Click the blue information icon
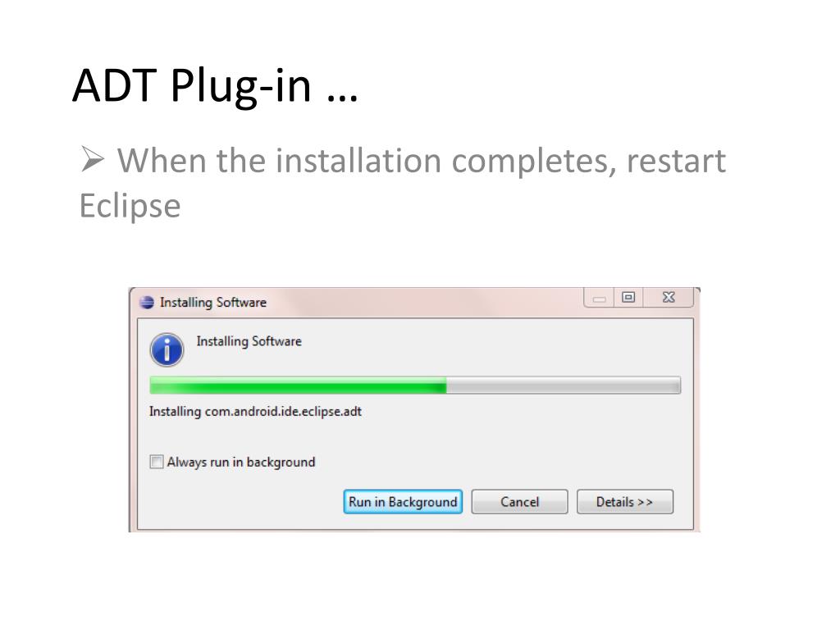This screenshot has width=840, height=630. pyautogui.click(x=167, y=349)
